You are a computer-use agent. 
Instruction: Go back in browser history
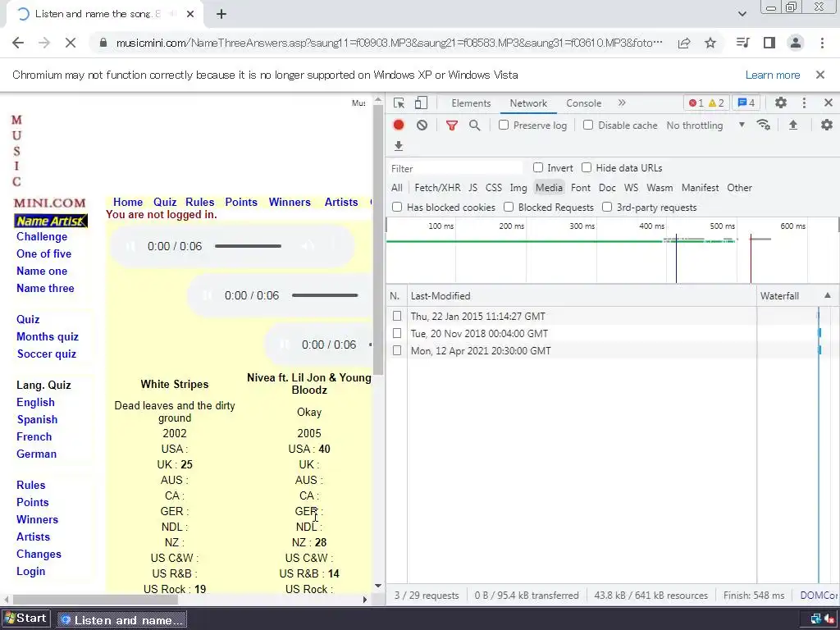(x=18, y=43)
